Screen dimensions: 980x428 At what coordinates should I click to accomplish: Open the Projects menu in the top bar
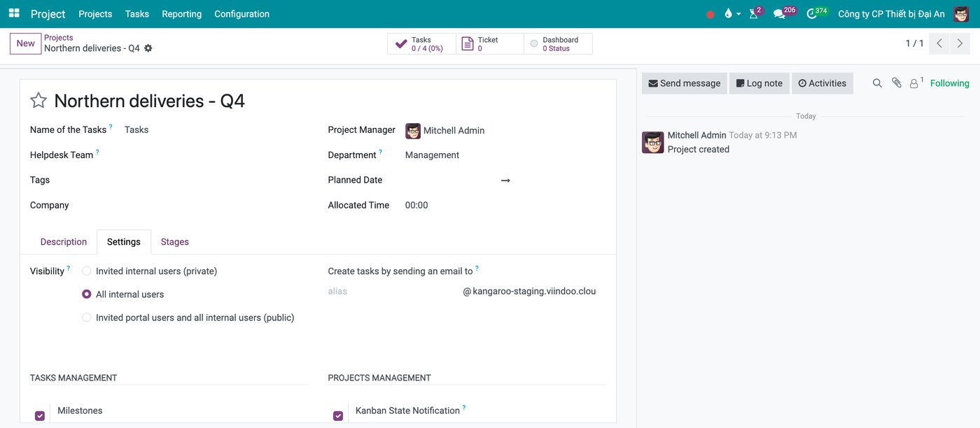point(95,14)
